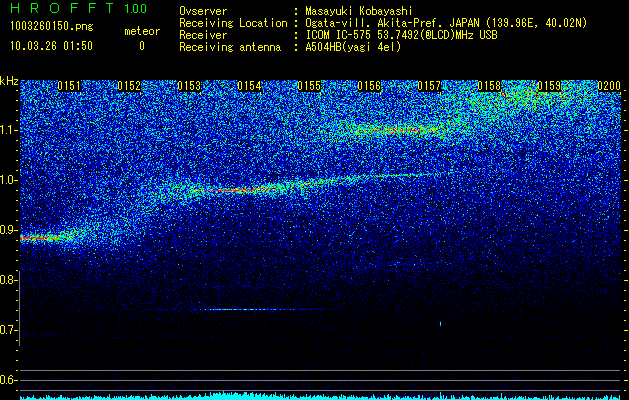Click the meteor count value 0

142,46
